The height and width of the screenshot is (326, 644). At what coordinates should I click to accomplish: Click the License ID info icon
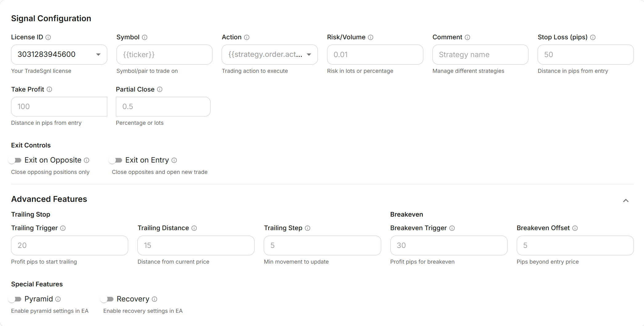(48, 37)
